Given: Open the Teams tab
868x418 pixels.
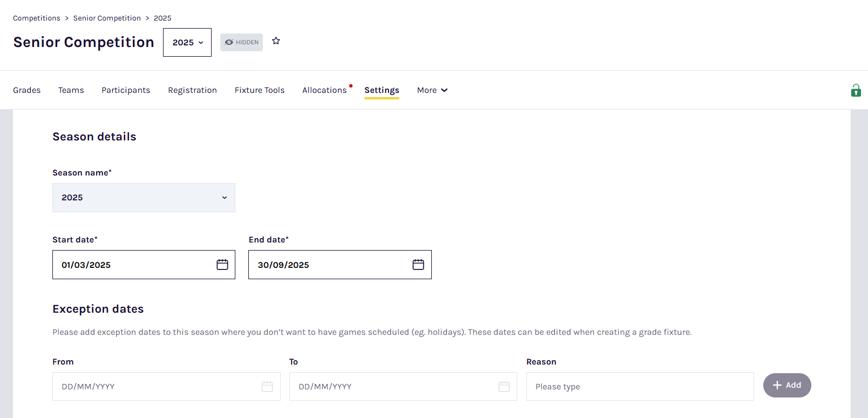Looking at the screenshot, I should click(x=71, y=90).
